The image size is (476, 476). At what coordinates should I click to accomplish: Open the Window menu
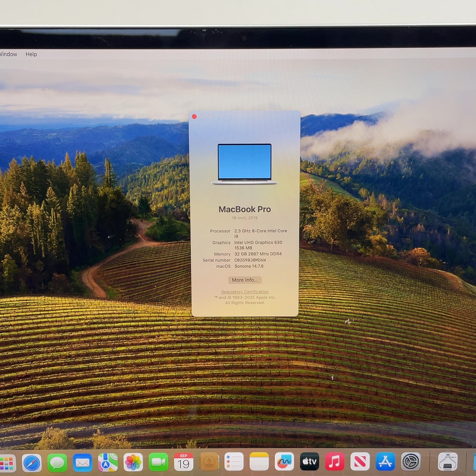[x=8, y=54]
